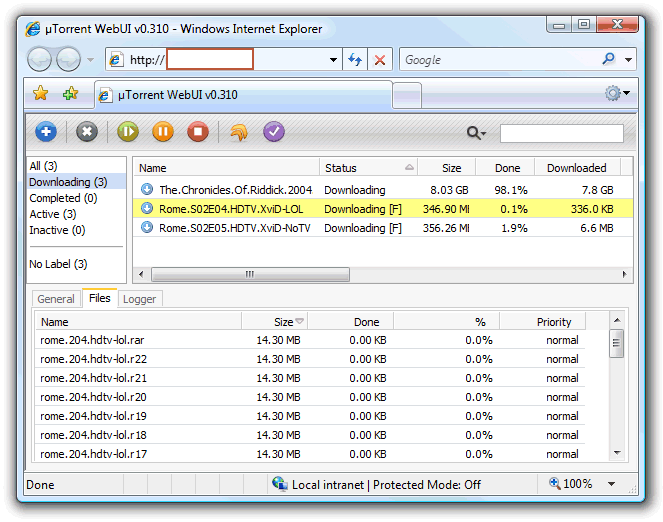Screen dimensions: 663x522
Task: Sort files by Size column in Files tab
Action: click(275, 322)
